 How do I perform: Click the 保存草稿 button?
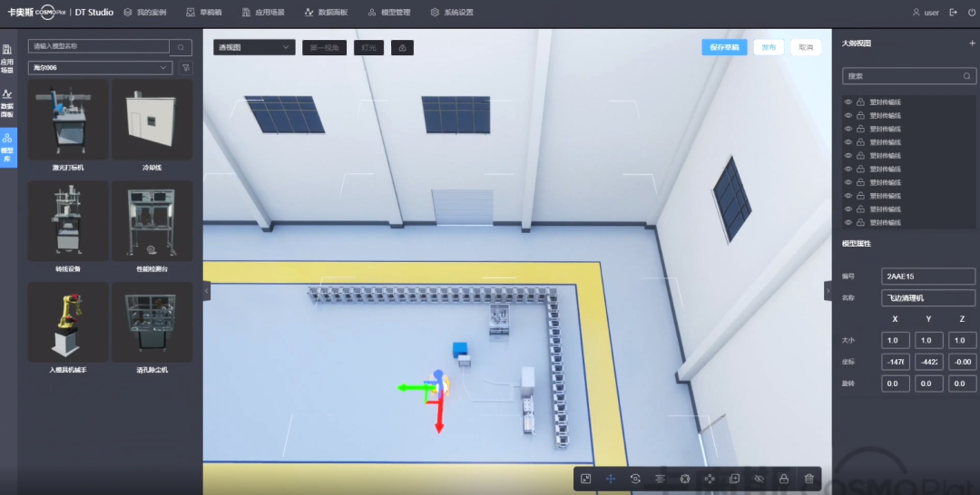[724, 47]
